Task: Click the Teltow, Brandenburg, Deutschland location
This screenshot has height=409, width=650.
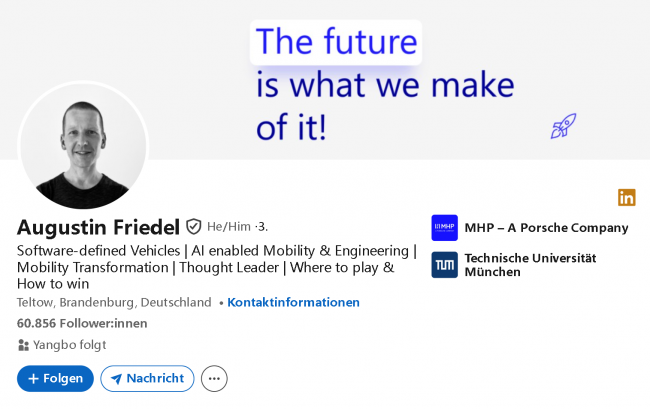Action: point(114,302)
